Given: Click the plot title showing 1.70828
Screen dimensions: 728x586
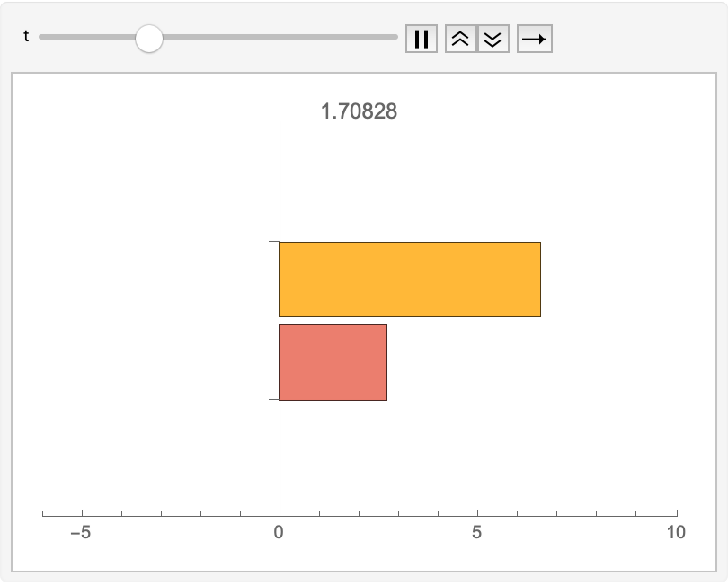Looking at the screenshot, I should coord(360,111).
